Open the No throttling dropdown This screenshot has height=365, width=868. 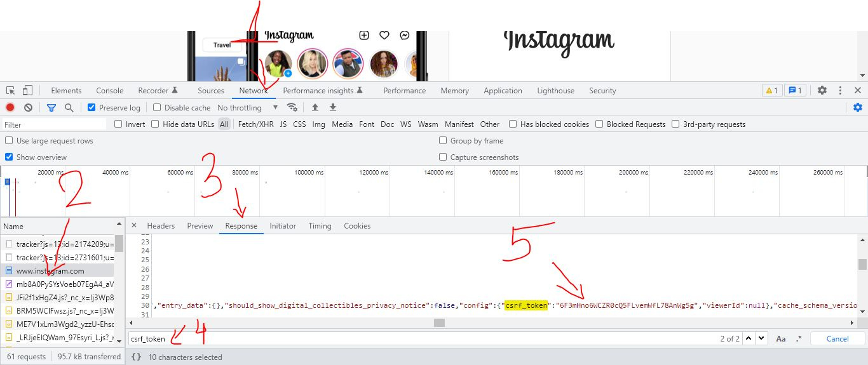[x=248, y=108]
